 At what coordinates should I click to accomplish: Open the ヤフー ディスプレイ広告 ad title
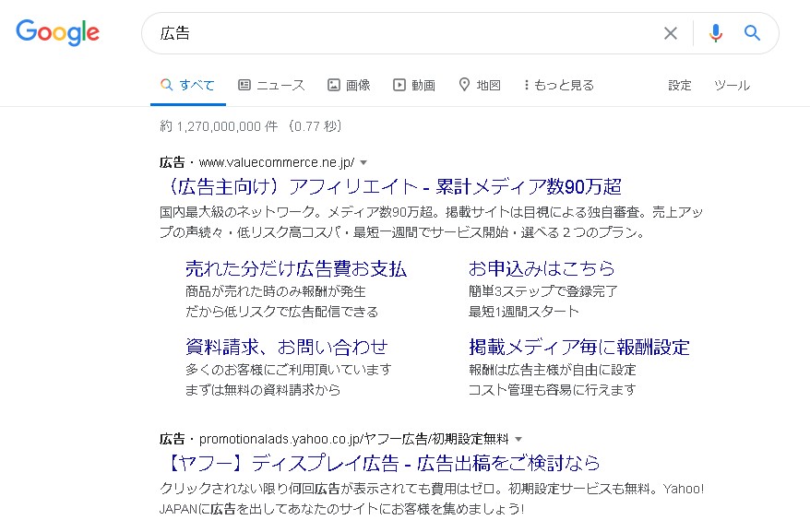tap(382, 463)
